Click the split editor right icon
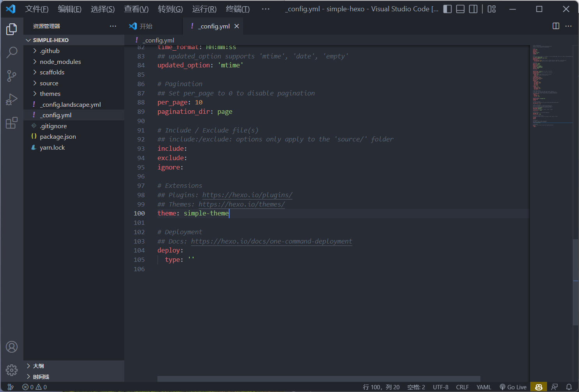This screenshot has width=579, height=392. click(556, 26)
